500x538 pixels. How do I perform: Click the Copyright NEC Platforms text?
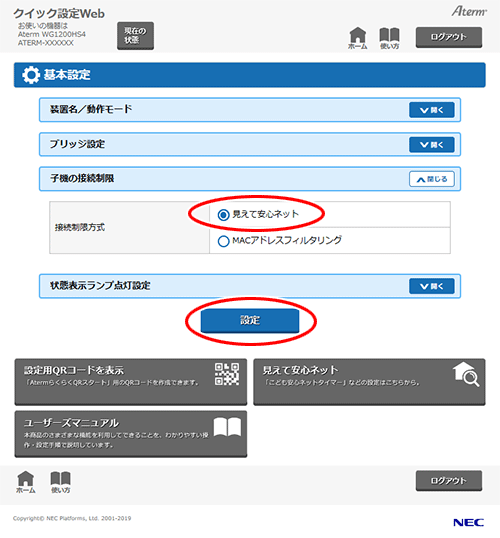click(x=72, y=518)
